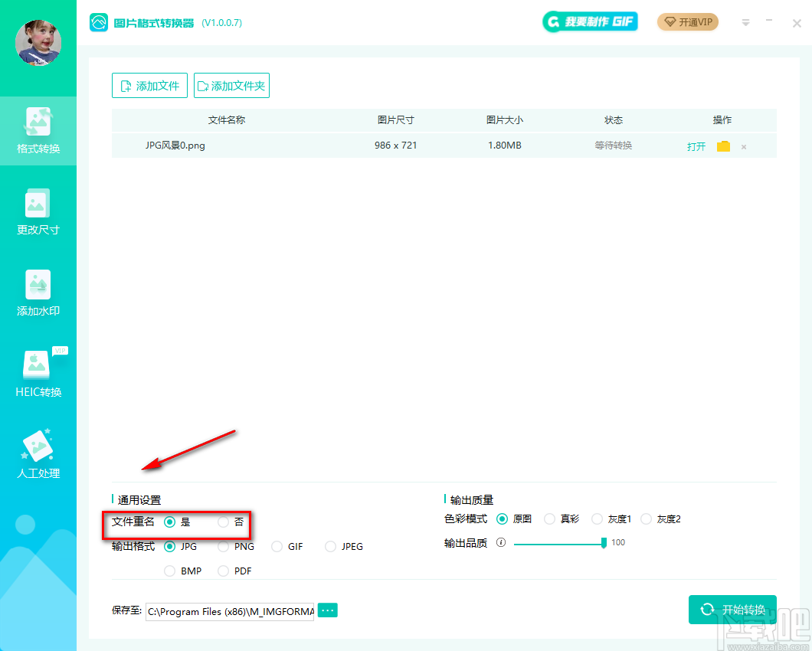The height and width of the screenshot is (651, 812).
Task: Select the 格式转换 sidebar tool
Action: coord(38,130)
